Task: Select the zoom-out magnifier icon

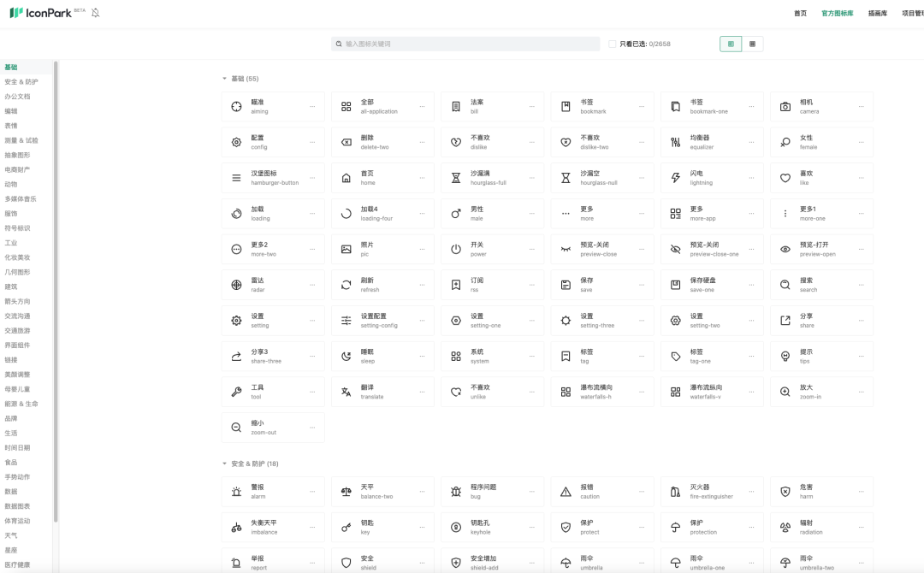Action: (236, 428)
